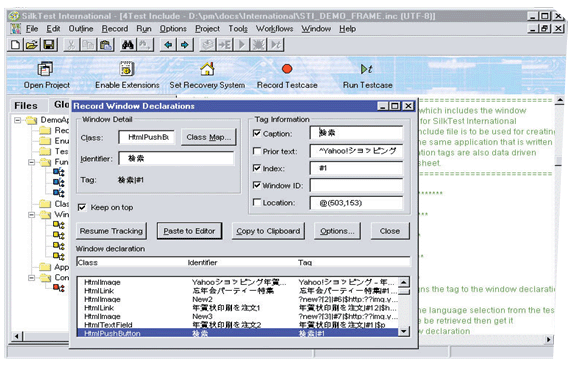Screen dimensions: 574x365
Task: Click the Run Testcase workflow icon
Action: point(366,69)
